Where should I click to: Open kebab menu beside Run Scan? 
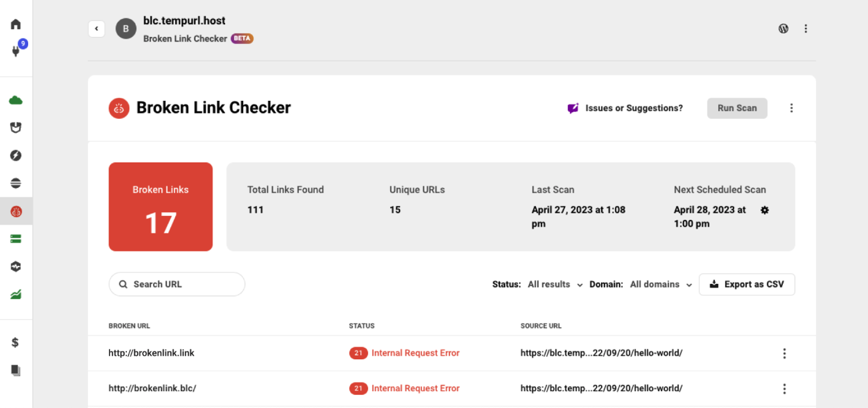[x=792, y=108]
